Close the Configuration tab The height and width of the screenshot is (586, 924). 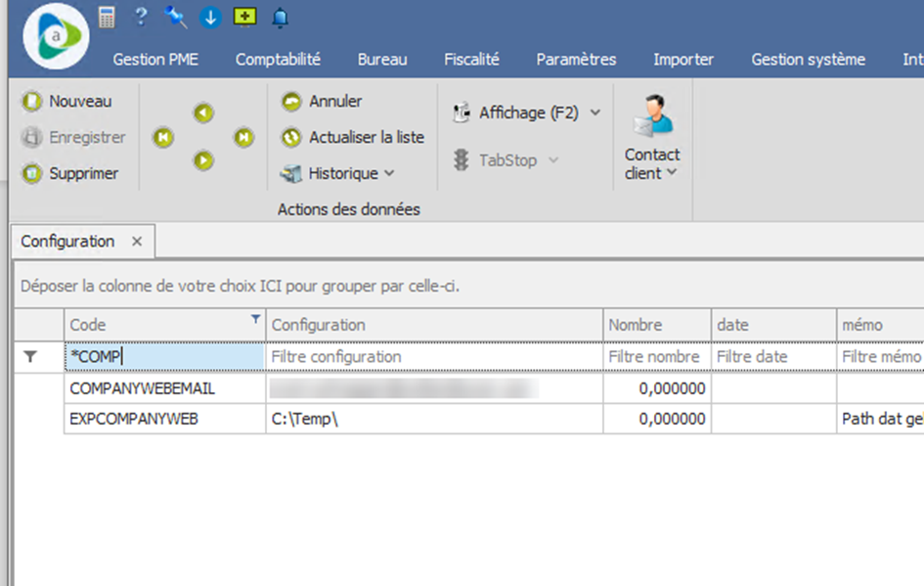pos(137,242)
